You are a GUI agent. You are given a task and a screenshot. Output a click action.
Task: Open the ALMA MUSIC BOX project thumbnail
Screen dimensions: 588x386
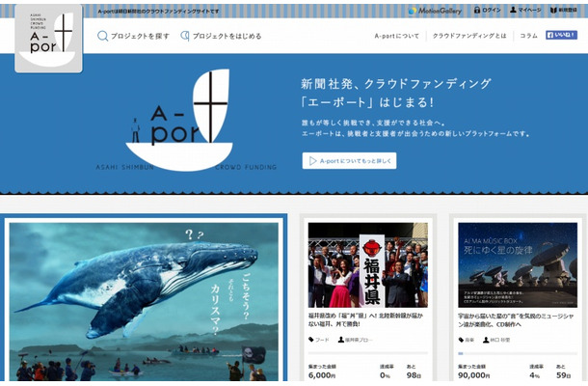[518, 264]
